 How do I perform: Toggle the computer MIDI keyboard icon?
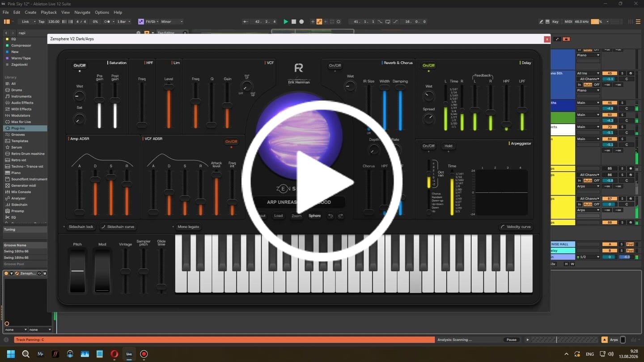(547, 21)
